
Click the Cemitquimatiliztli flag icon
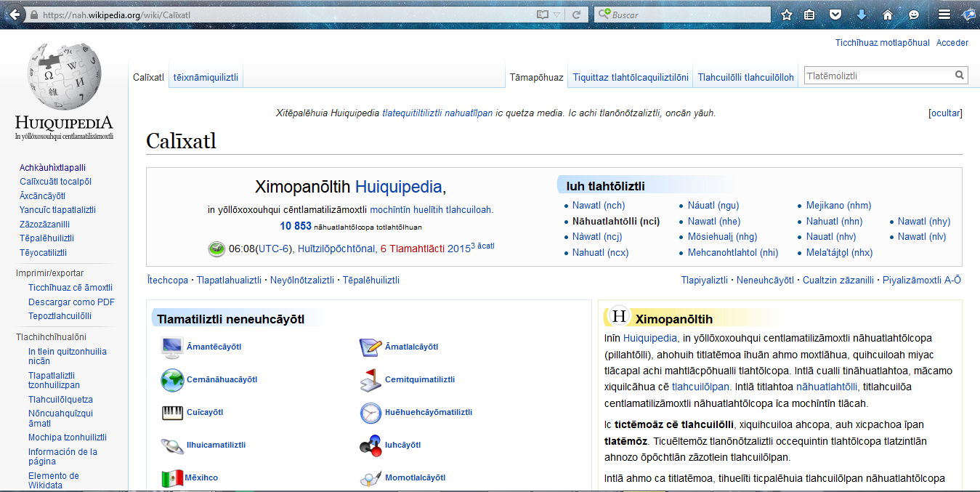point(370,380)
